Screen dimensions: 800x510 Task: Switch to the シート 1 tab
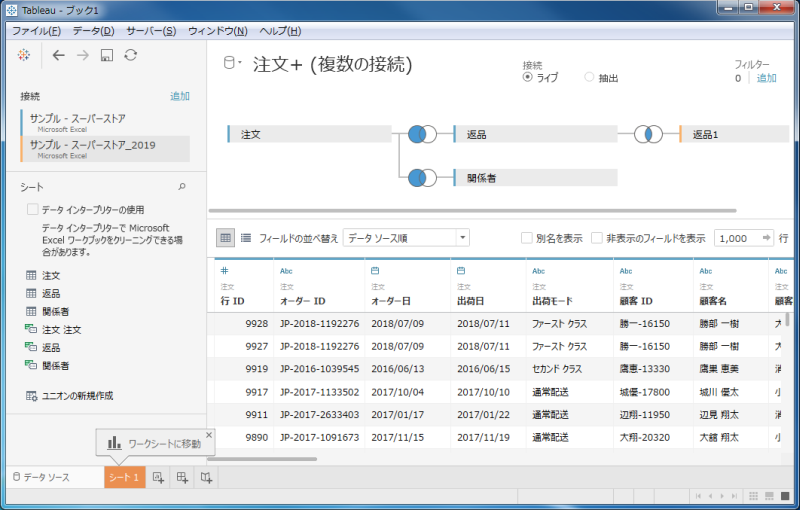pyautogui.click(x=124, y=477)
